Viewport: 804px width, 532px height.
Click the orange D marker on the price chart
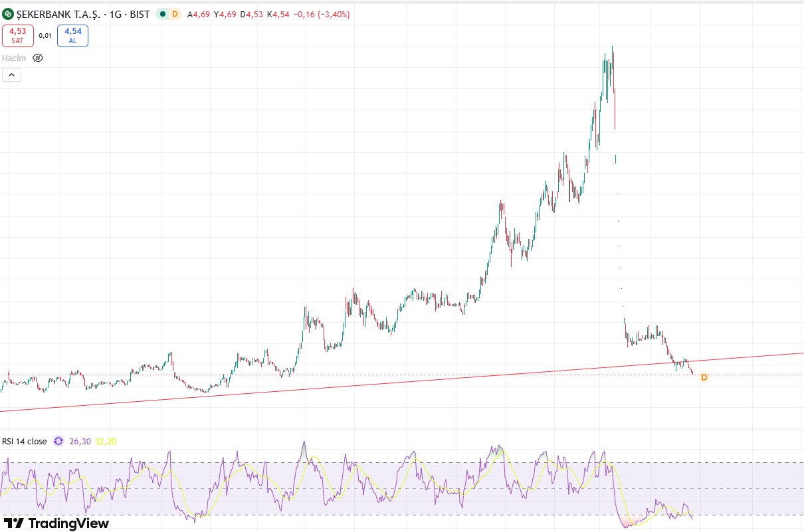[x=704, y=377]
